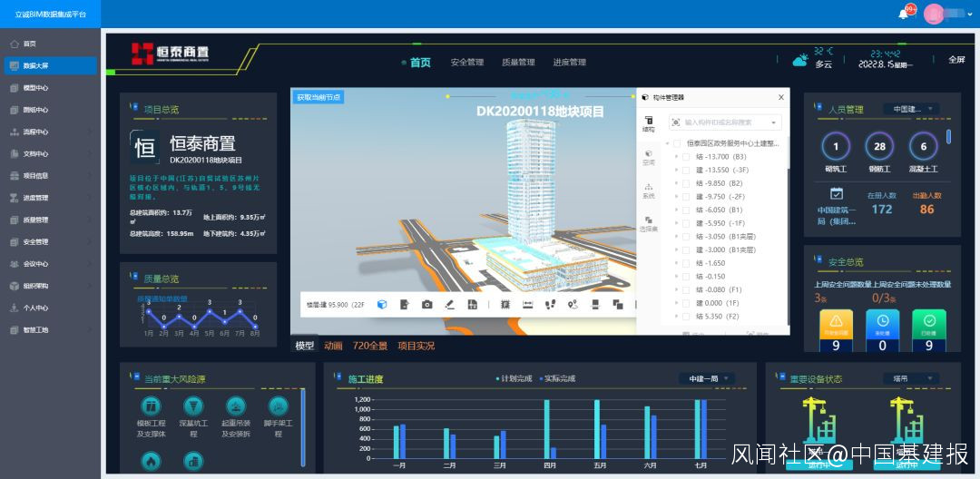Switch to the 动画 view tab

point(333,346)
